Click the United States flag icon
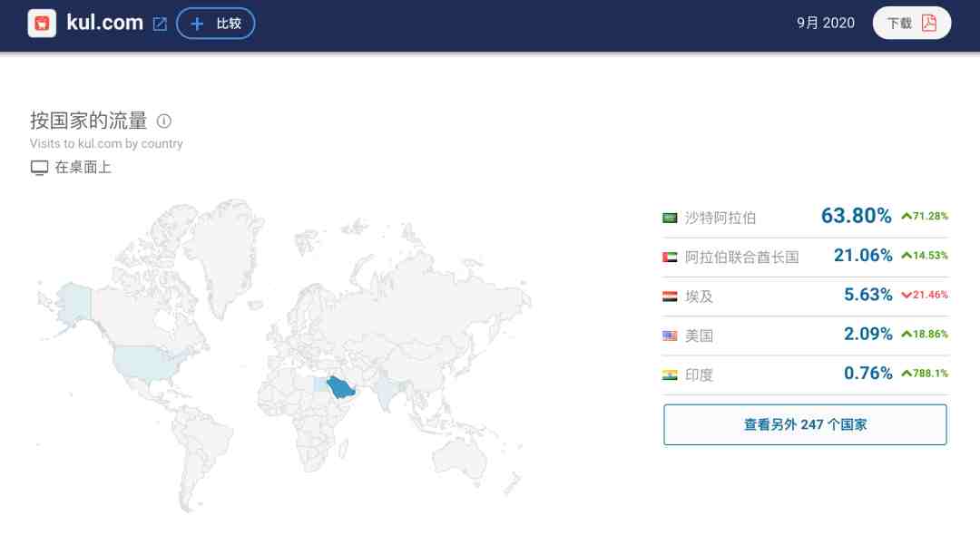The width and height of the screenshot is (980, 535). pyautogui.click(x=670, y=336)
